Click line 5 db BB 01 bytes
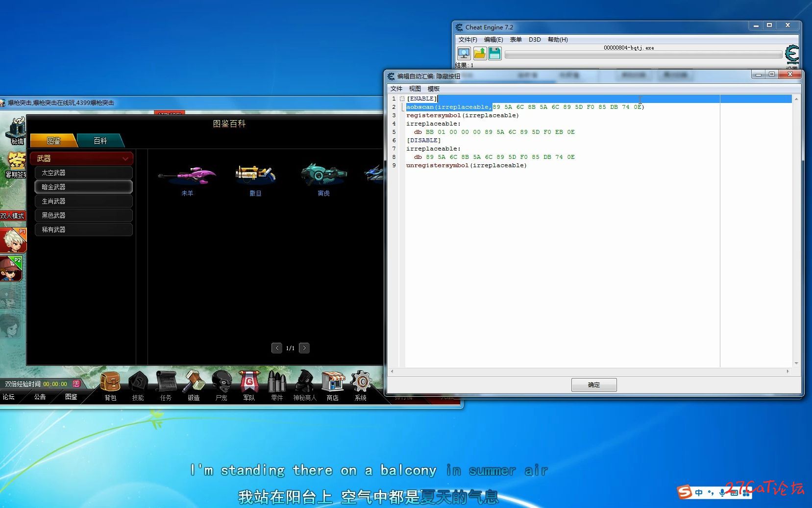812x508 pixels. tap(494, 132)
